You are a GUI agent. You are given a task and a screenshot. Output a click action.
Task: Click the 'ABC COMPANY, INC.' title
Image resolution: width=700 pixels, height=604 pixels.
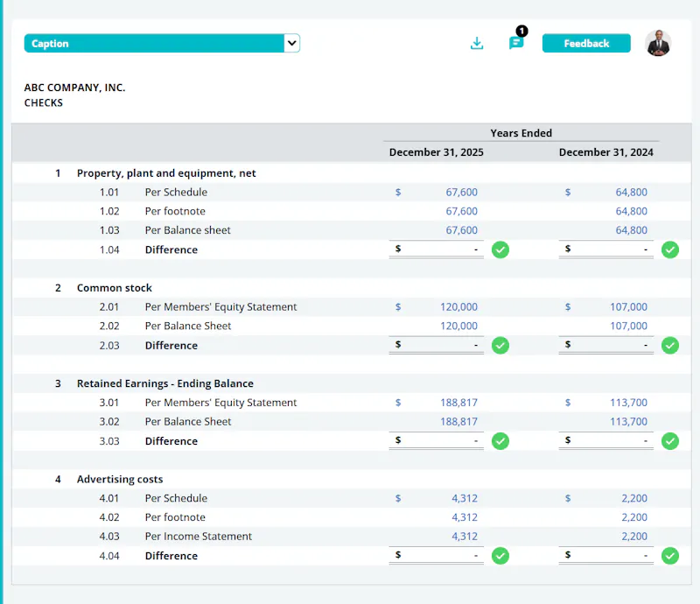pos(74,88)
